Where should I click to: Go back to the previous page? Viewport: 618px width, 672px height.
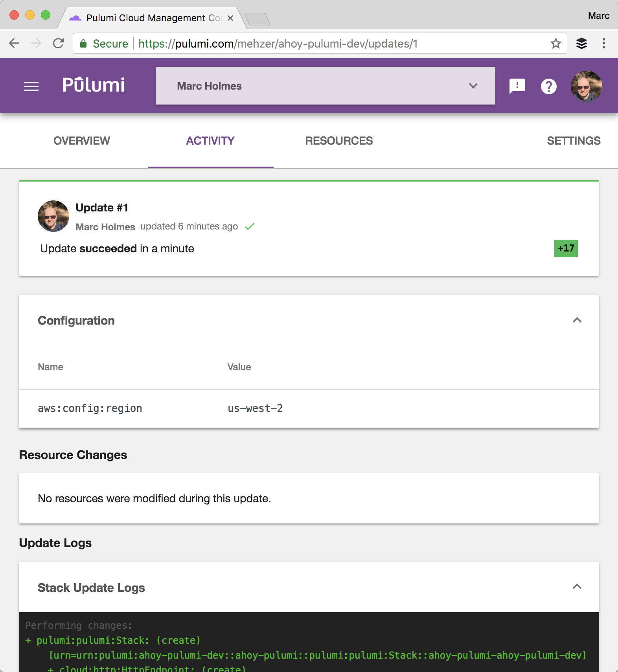tap(14, 43)
